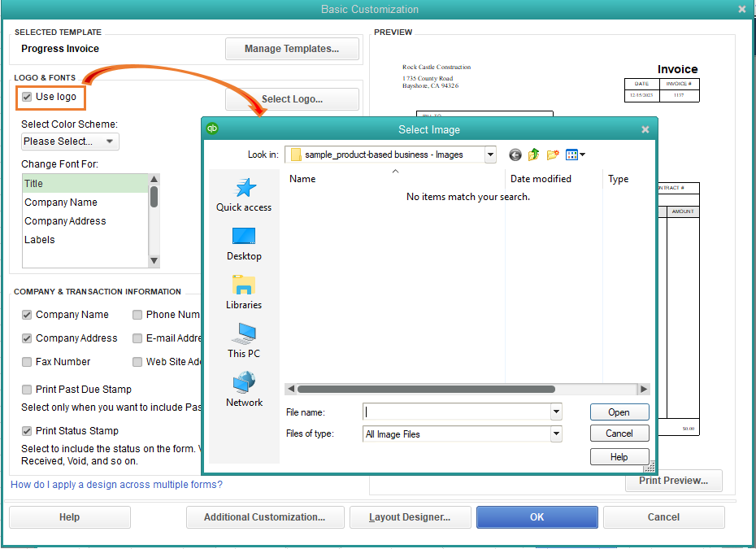The width and height of the screenshot is (756, 549).
Task: Enable the E-mail Address checkbox
Action: (x=137, y=338)
